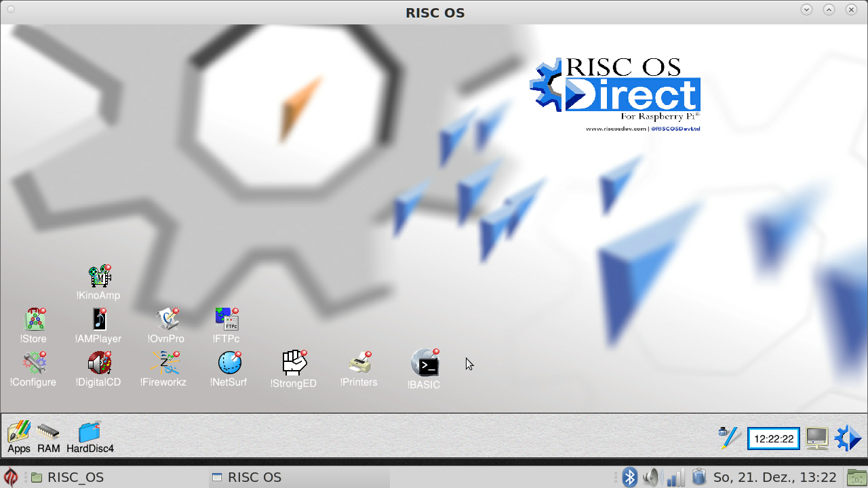Open the !StrongED editor icon
The width and height of the screenshot is (868, 488).
click(x=294, y=363)
